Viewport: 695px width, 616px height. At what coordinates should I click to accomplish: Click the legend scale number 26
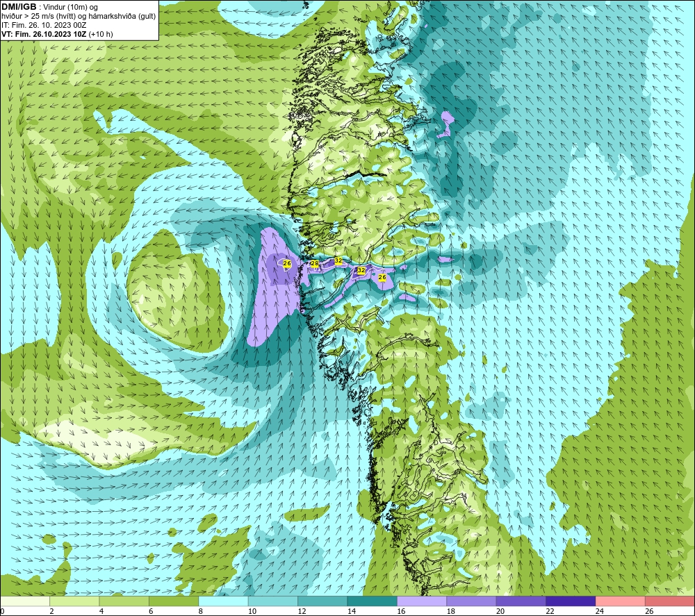[x=649, y=611]
